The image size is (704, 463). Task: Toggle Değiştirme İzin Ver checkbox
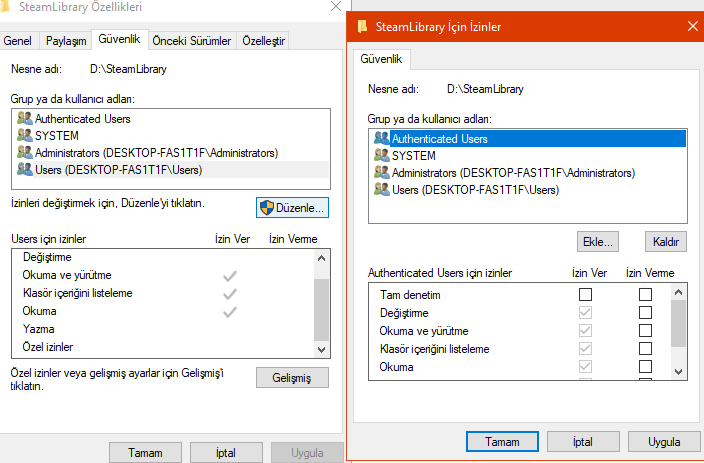pos(585,313)
